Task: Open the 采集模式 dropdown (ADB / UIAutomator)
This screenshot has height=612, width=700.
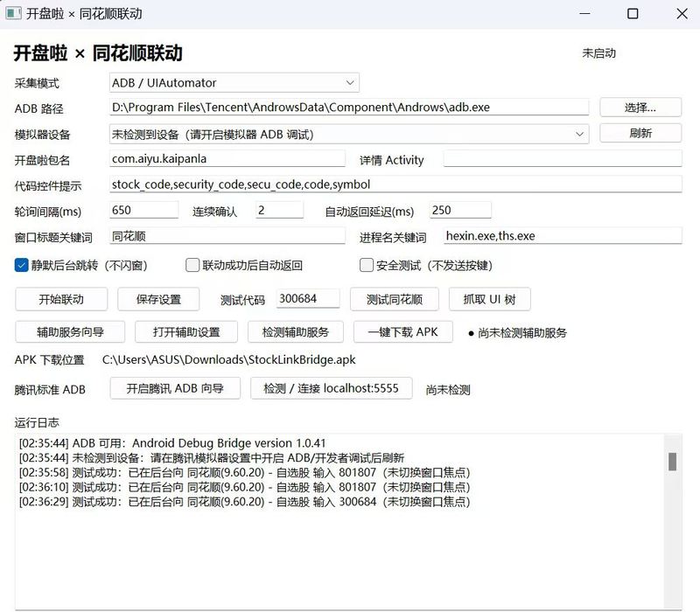Action: tap(234, 82)
